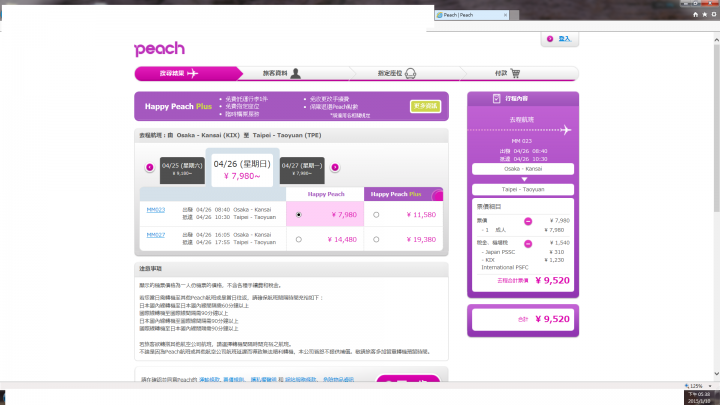Open flight MM027 details link
This screenshot has width=720, height=405.
coord(156,235)
